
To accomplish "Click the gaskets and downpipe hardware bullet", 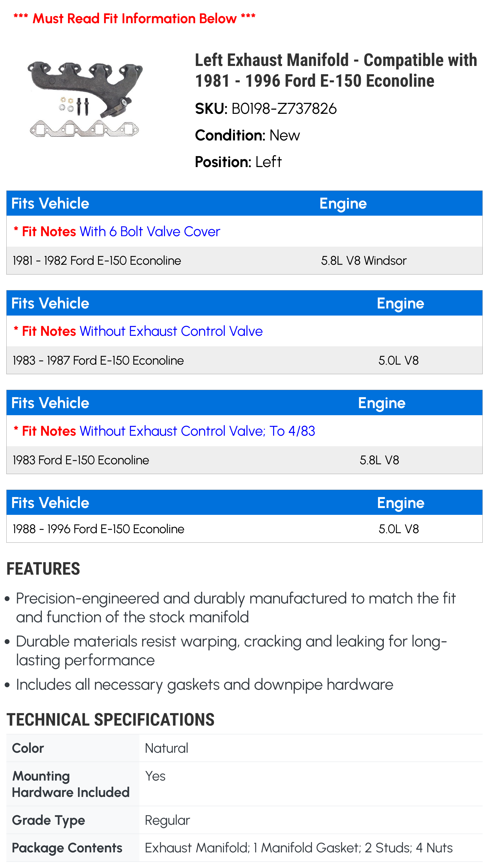I will (204, 685).
